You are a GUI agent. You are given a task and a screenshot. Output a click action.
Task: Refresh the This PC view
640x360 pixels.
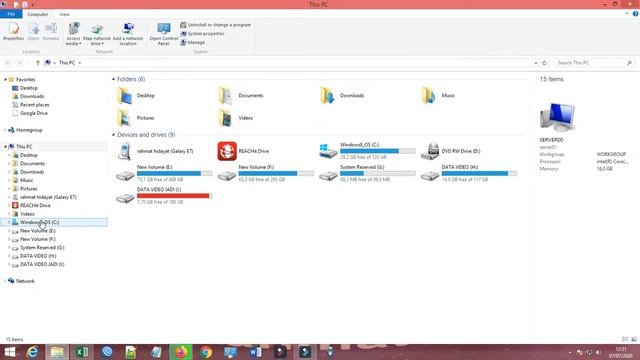coord(544,63)
